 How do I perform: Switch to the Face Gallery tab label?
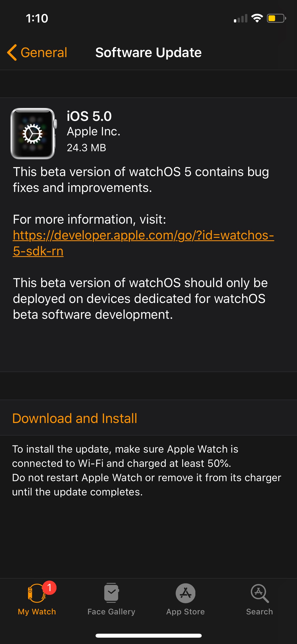pos(111,612)
